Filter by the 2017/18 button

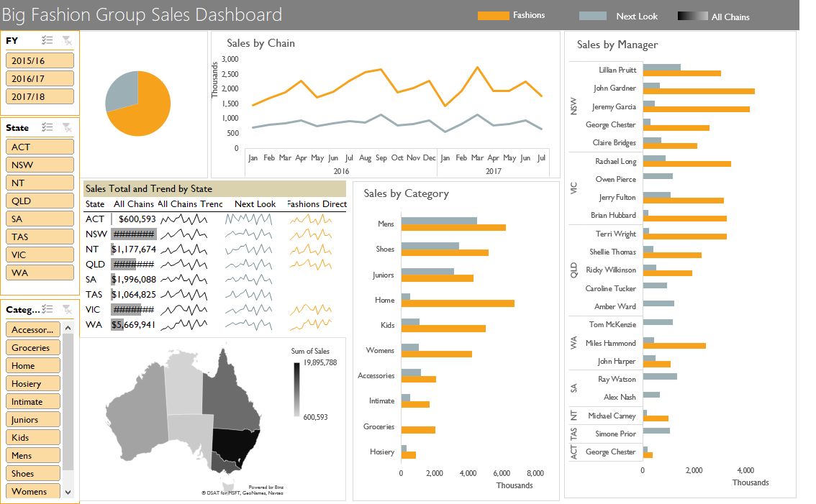tap(40, 96)
